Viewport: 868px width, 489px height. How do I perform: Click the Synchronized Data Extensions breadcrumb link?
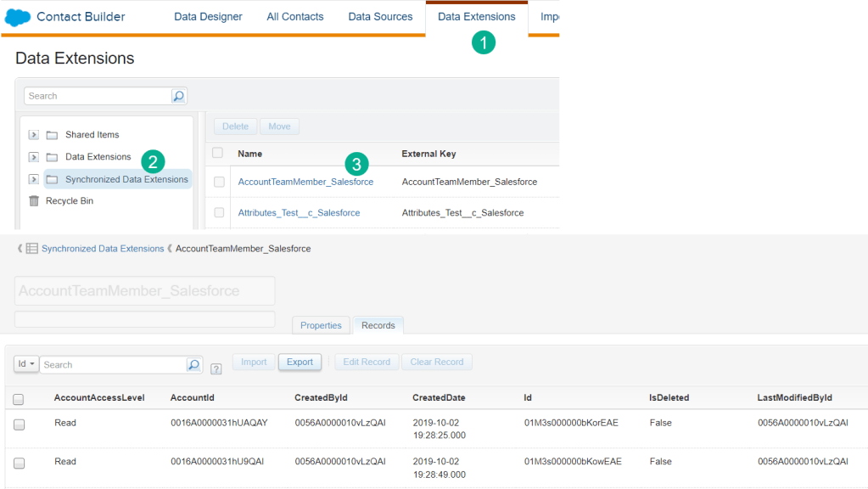(103, 249)
